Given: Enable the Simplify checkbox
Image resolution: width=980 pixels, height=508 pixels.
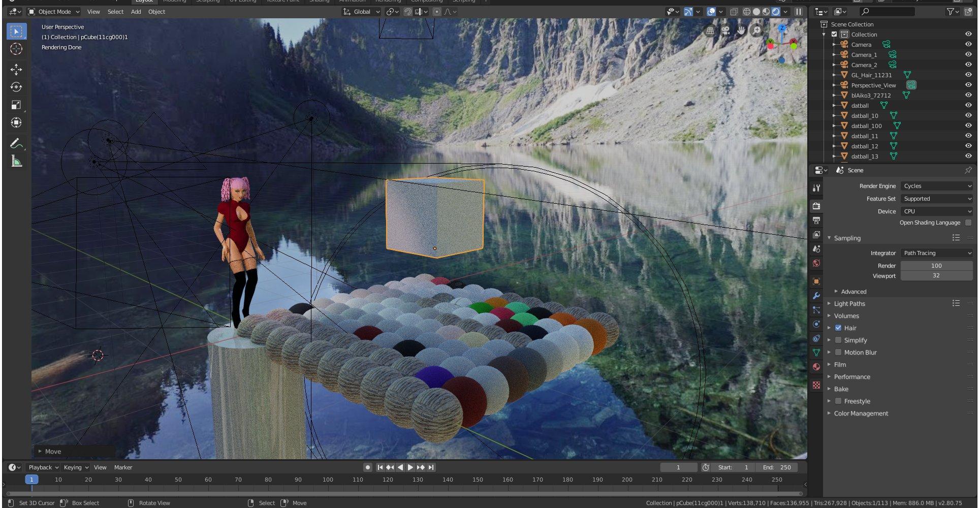Looking at the screenshot, I should pyautogui.click(x=838, y=340).
